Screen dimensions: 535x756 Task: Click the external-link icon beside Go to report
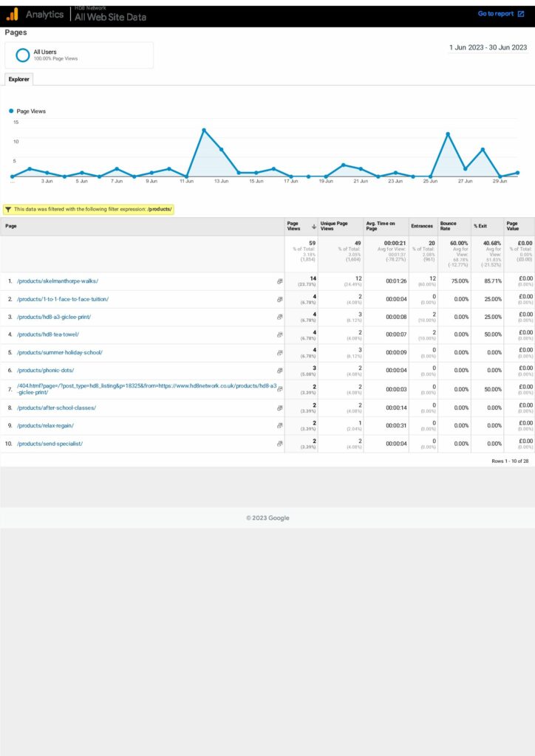[x=521, y=14]
